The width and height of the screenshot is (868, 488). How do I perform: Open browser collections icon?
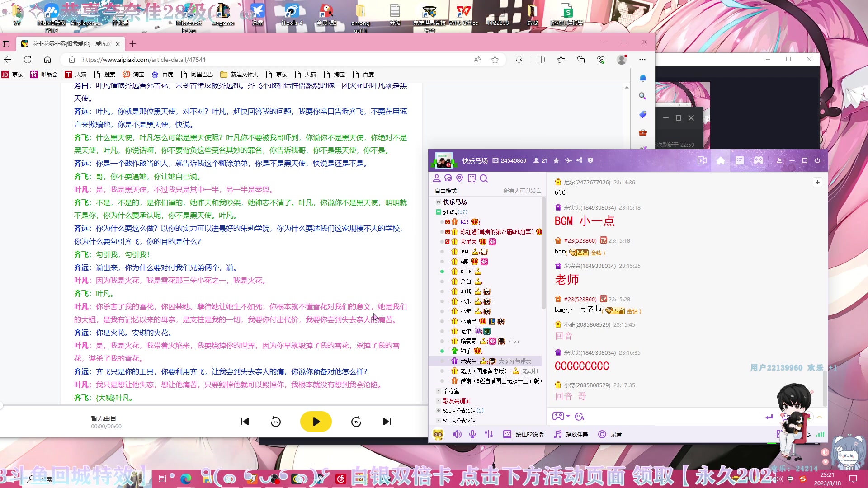pyautogui.click(x=581, y=60)
